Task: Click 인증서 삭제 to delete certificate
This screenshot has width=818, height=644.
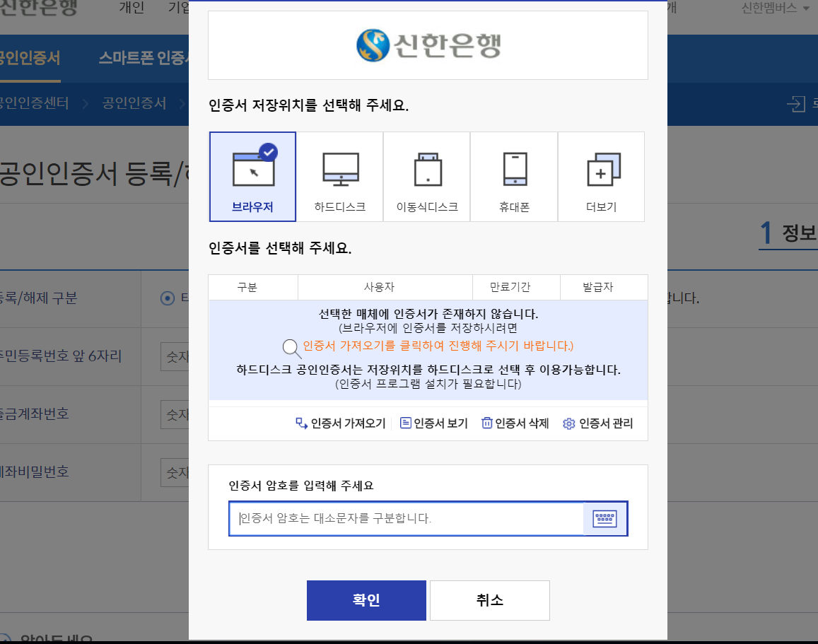Action: [515, 423]
